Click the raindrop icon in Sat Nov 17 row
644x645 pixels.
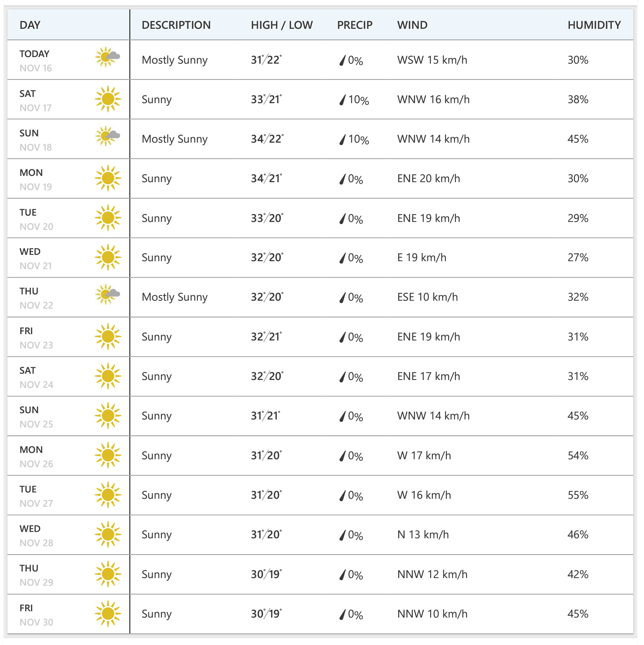coord(342,100)
